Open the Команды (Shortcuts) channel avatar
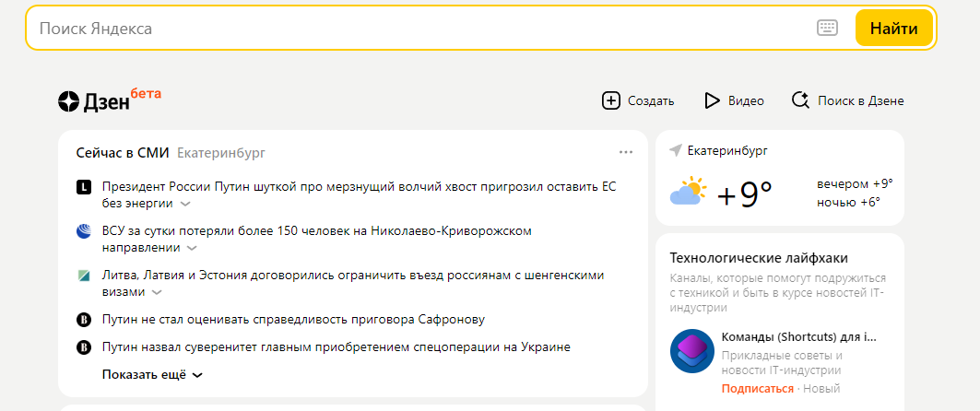This screenshot has width=980, height=411. 691,351
